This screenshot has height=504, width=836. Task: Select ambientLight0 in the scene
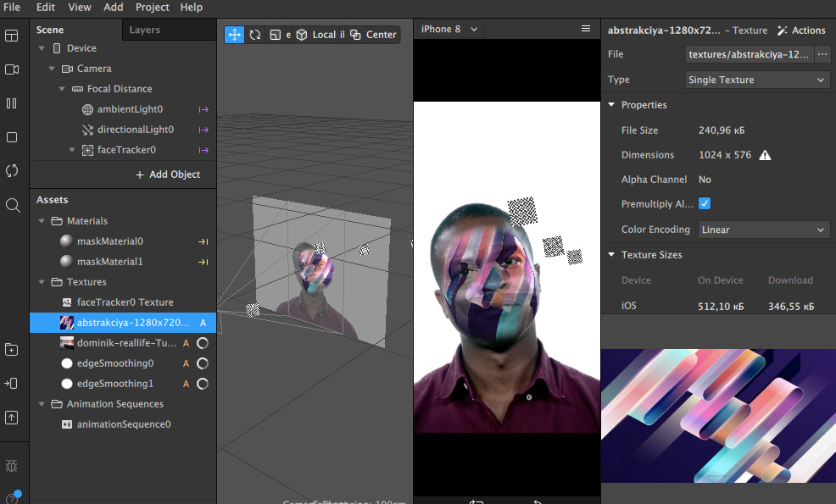pos(130,109)
